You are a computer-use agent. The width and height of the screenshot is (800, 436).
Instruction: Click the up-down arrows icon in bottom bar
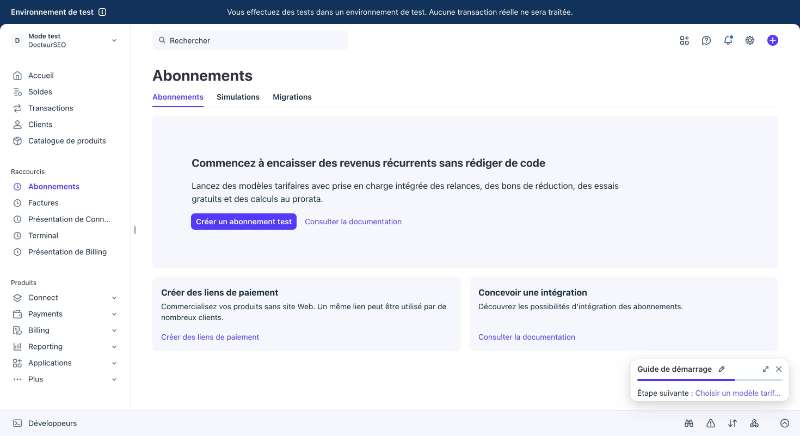coord(733,423)
